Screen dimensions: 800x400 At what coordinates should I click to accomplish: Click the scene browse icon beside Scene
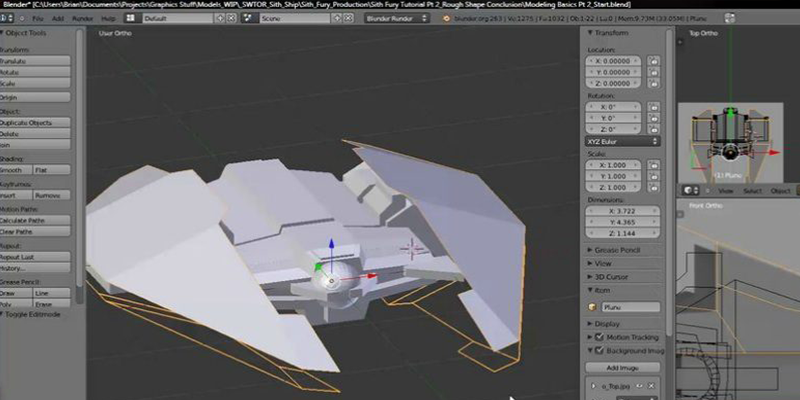coord(248,18)
